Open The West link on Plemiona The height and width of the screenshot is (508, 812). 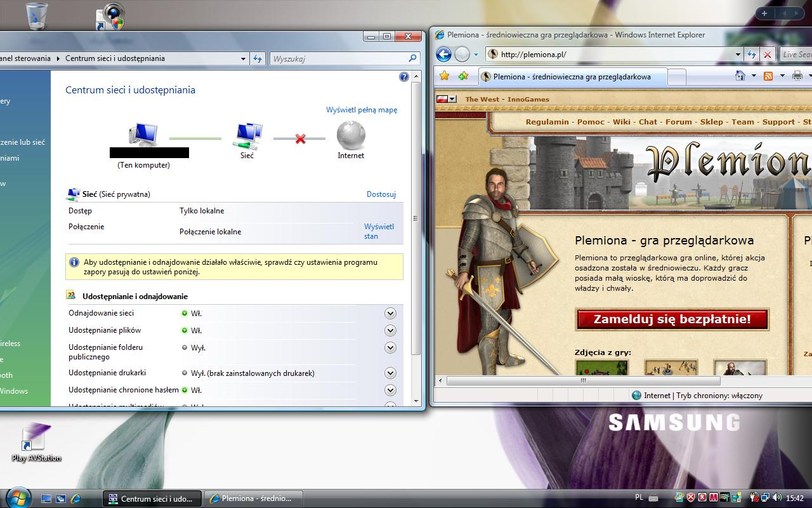[482, 99]
